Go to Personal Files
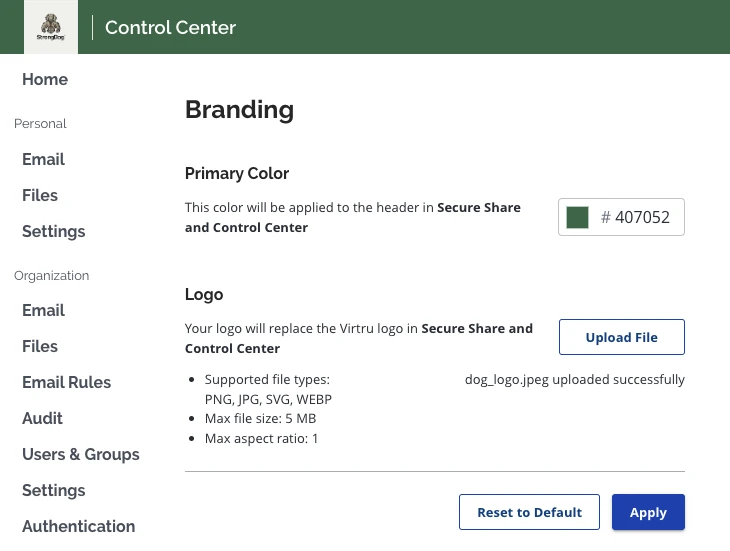This screenshot has width=730, height=551. pos(40,196)
